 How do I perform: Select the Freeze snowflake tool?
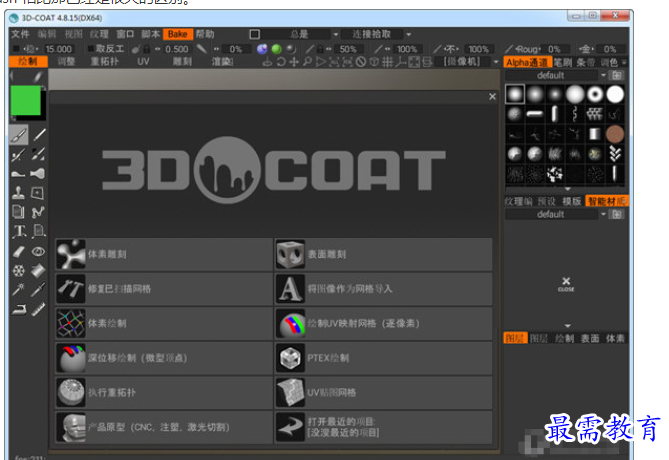pyautogui.click(x=18, y=271)
